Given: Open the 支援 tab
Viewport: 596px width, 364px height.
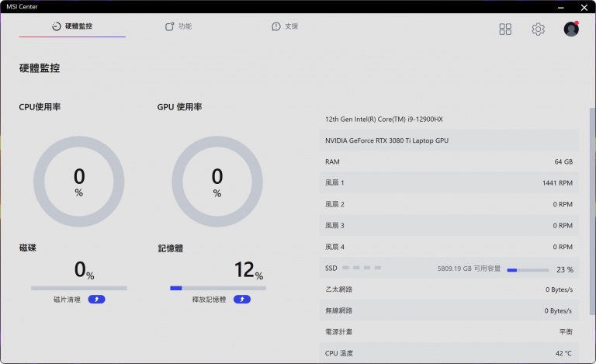Looking at the screenshot, I should 285,26.
